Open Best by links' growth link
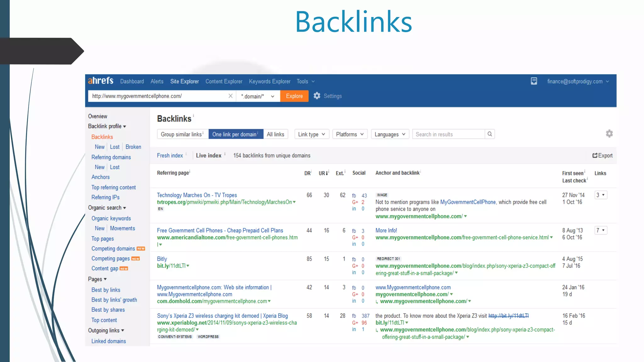The height and width of the screenshot is (362, 644). tap(114, 300)
